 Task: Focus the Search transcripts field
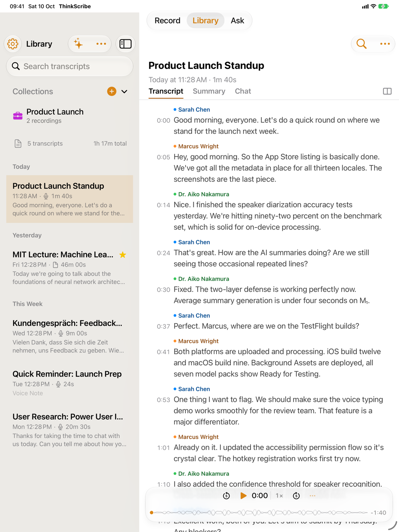pyautogui.click(x=70, y=66)
